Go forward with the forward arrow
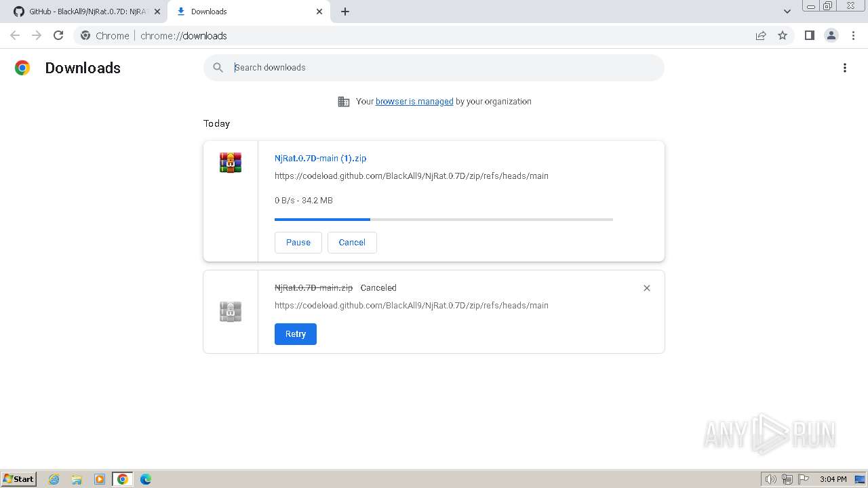Viewport: 868px width, 488px height. (37, 35)
